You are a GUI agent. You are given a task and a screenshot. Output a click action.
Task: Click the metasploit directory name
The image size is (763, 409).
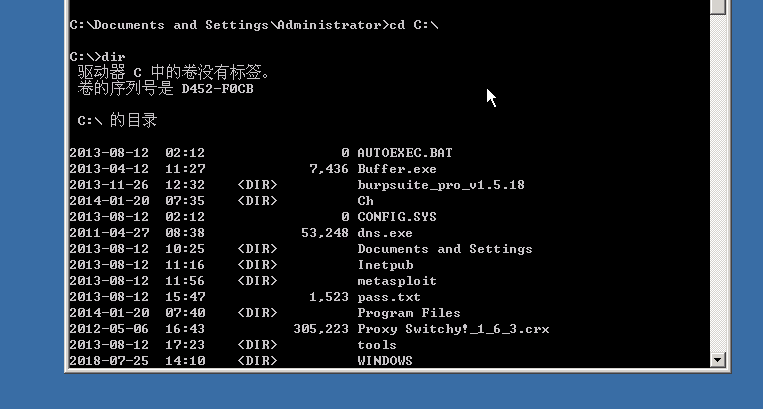(x=397, y=281)
